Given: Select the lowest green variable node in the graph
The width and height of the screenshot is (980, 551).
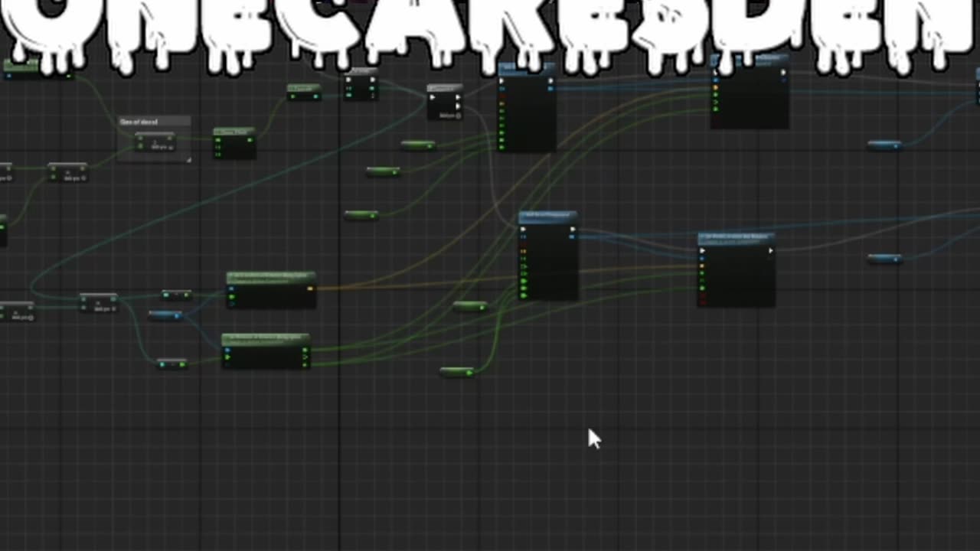Looking at the screenshot, I should (458, 372).
